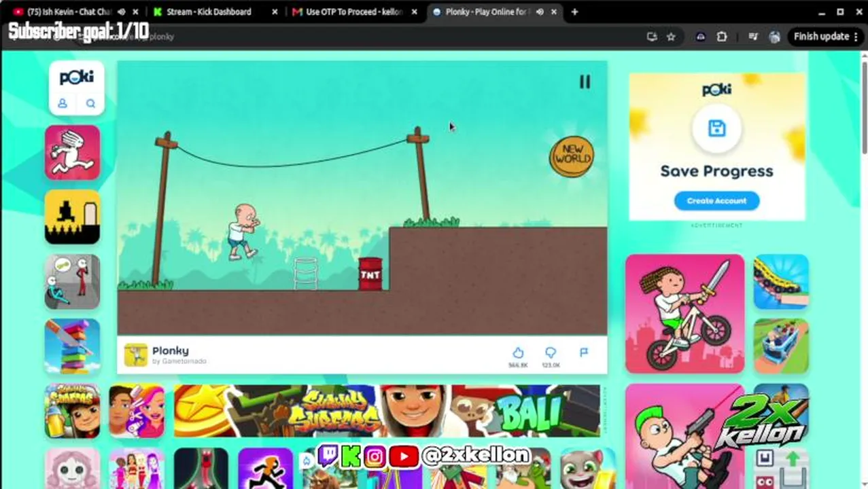Open the green mohawk gunman game
Viewport: 868px width, 489px height.
click(x=684, y=436)
